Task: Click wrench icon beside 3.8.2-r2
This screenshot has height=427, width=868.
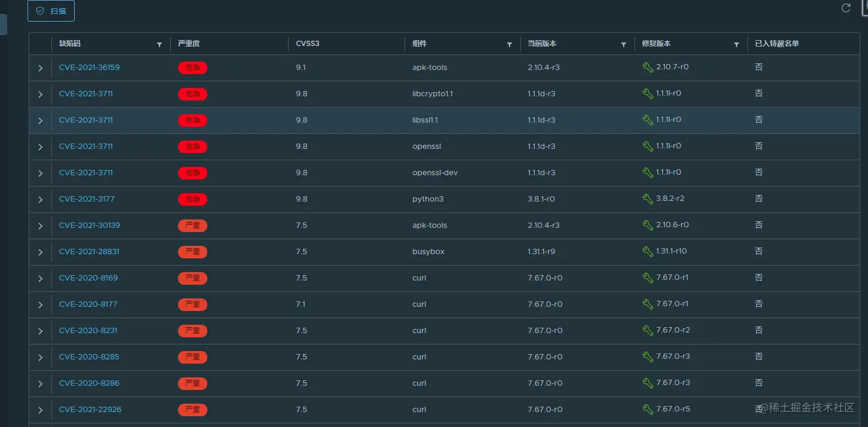Action: tap(648, 199)
